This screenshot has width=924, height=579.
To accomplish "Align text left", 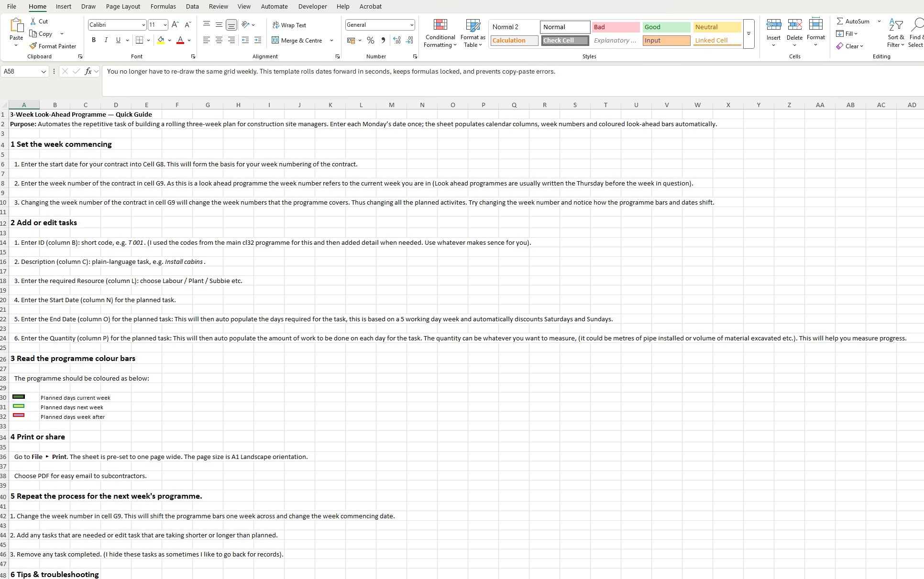I will click(207, 40).
